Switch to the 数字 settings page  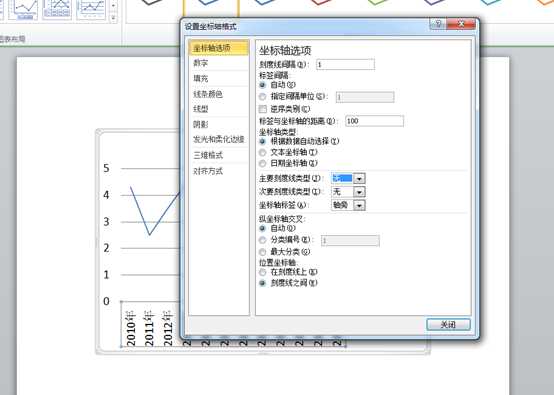click(219, 63)
